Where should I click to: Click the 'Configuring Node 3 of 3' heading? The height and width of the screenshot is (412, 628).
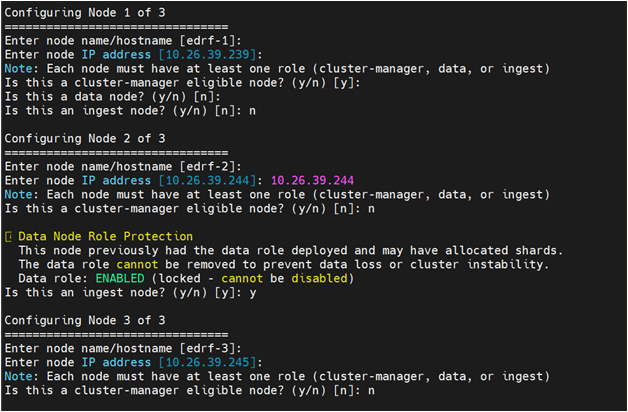[85, 320]
